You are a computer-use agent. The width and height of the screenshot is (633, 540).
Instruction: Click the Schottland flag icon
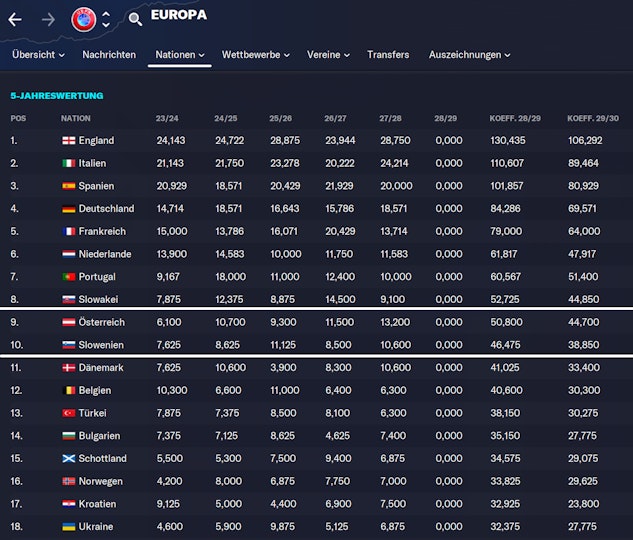(68, 458)
